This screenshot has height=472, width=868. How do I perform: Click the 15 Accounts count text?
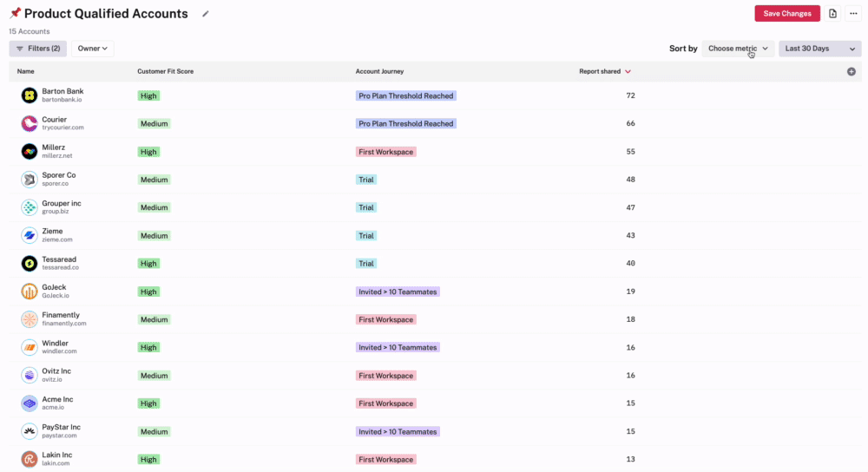click(30, 31)
